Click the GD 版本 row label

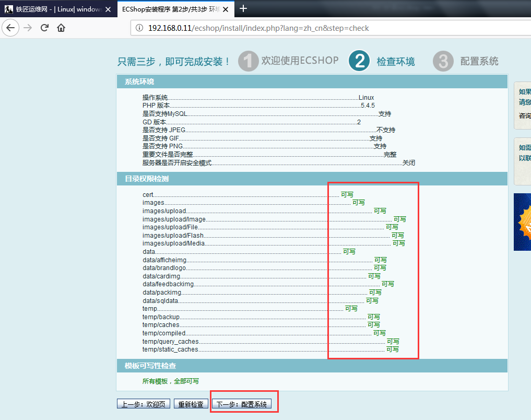click(x=154, y=122)
